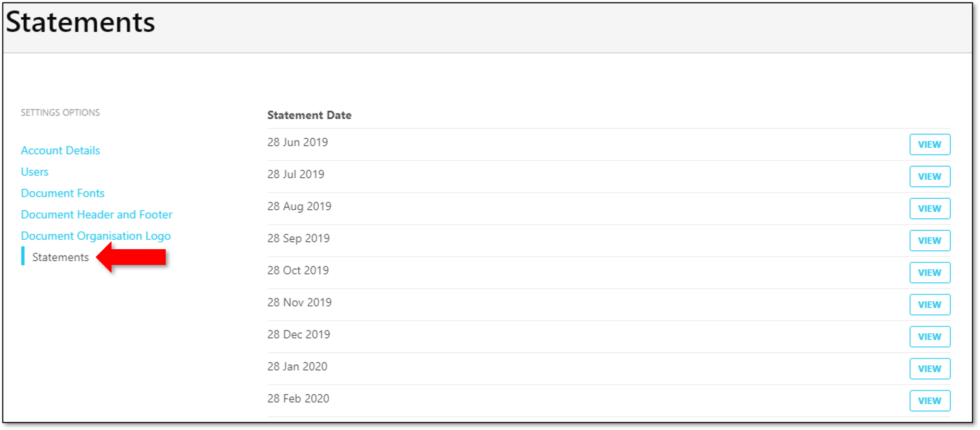
Task: Open Document Header and Footer settings
Action: tap(97, 214)
